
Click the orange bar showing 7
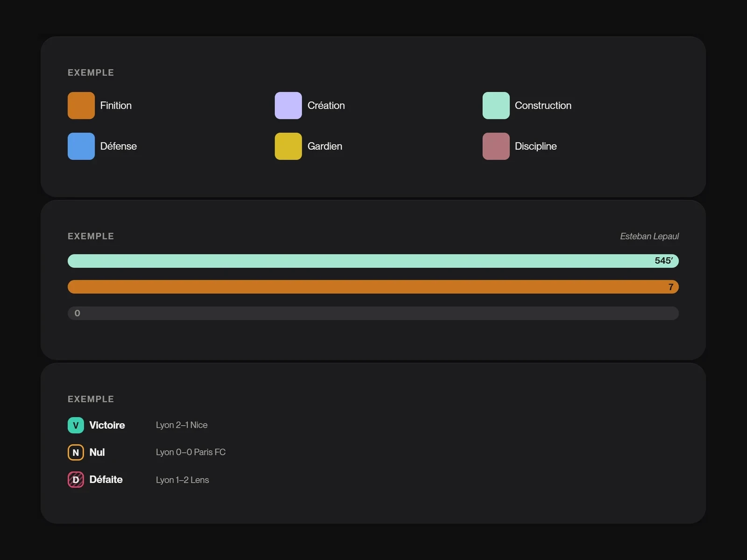373,287
